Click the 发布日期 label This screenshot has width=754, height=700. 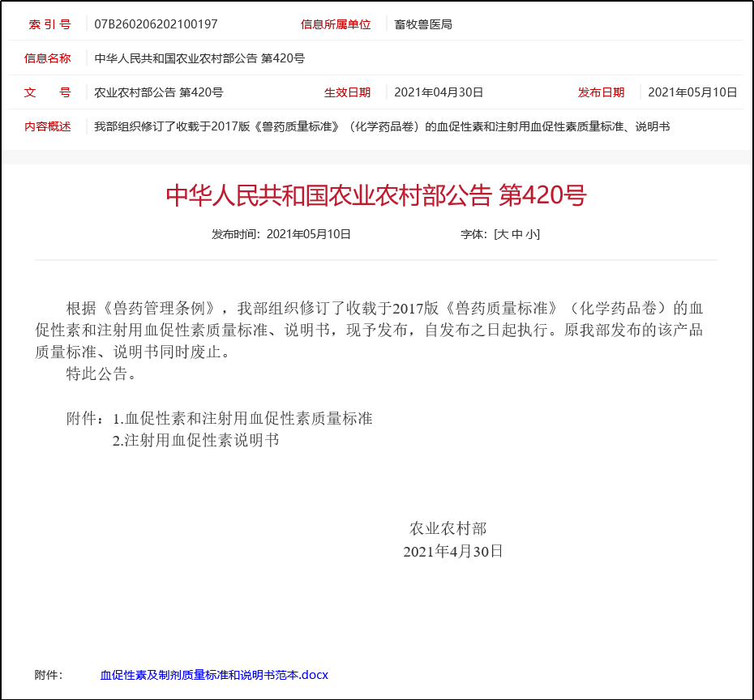coord(601,92)
